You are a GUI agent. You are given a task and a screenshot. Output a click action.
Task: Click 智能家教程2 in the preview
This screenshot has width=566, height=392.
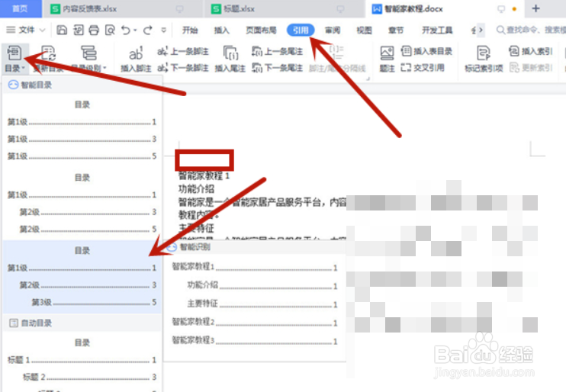(x=255, y=322)
